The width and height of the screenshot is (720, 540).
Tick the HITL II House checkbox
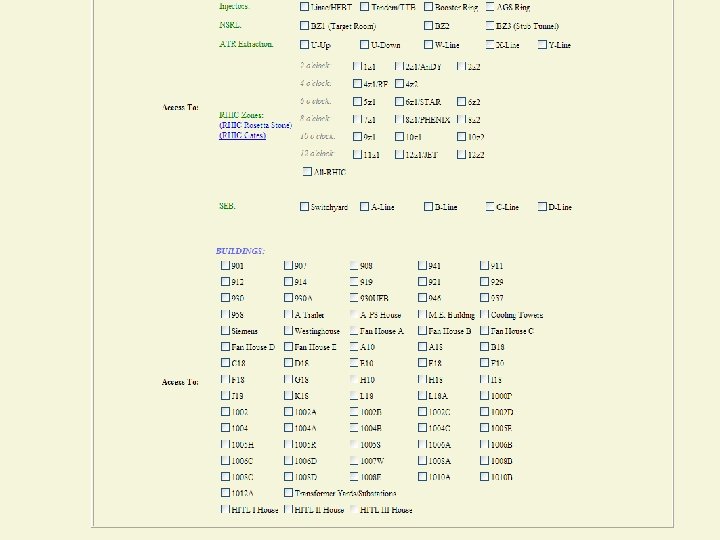click(x=288, y=509)
